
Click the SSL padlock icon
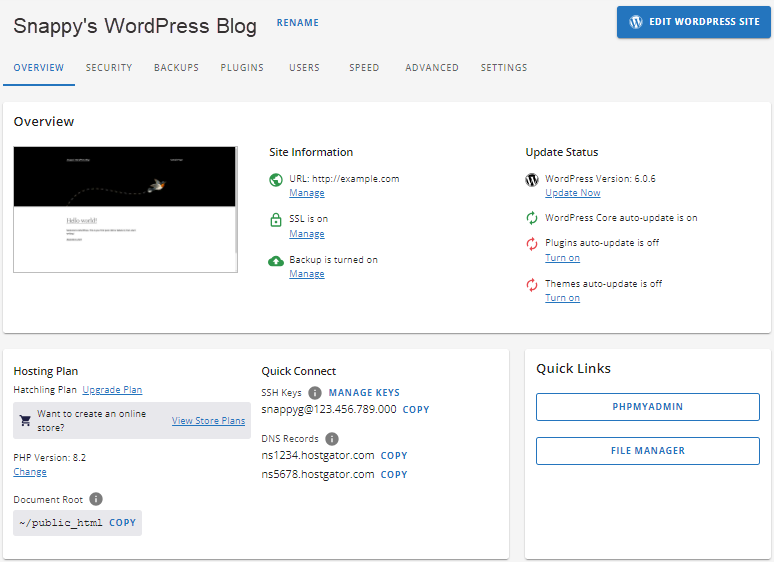(x=276, y=220)
